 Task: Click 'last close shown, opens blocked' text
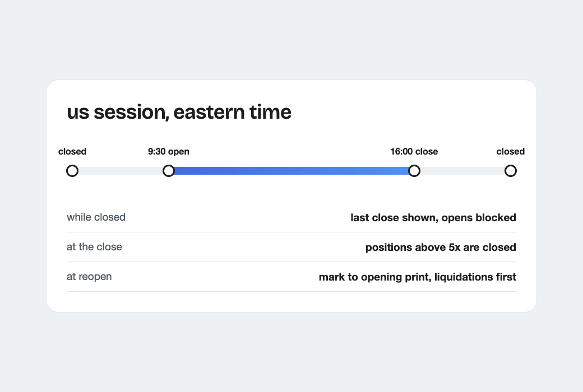point(433,218)
